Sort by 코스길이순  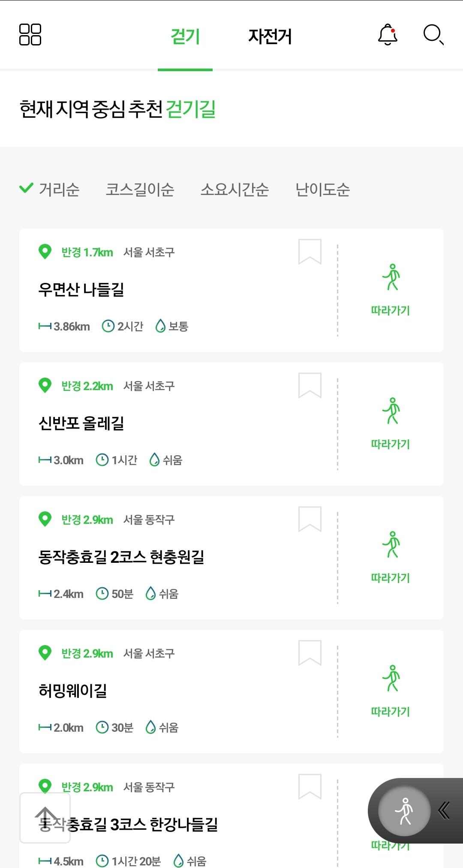pos(140,189)
